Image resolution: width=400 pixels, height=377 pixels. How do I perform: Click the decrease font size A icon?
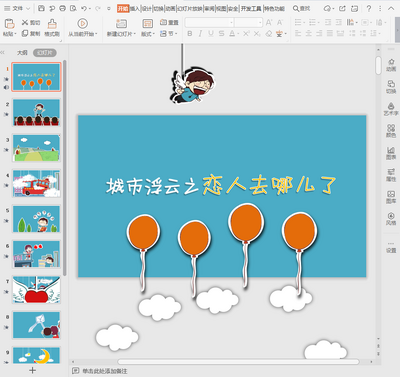click(x=279, y=22)
